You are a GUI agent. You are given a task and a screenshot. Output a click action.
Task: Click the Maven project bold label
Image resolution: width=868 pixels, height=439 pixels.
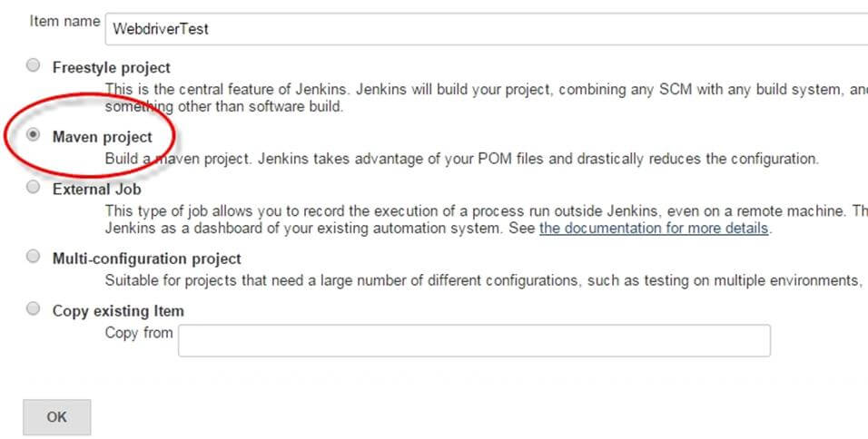[x=103, y=137]
